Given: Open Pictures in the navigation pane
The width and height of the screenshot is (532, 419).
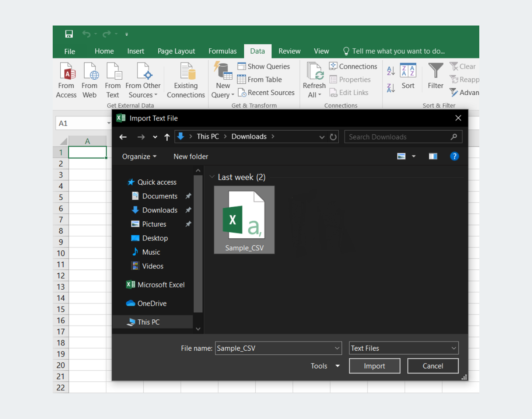Looking at the screenshot, I should (x=149, y=224).
